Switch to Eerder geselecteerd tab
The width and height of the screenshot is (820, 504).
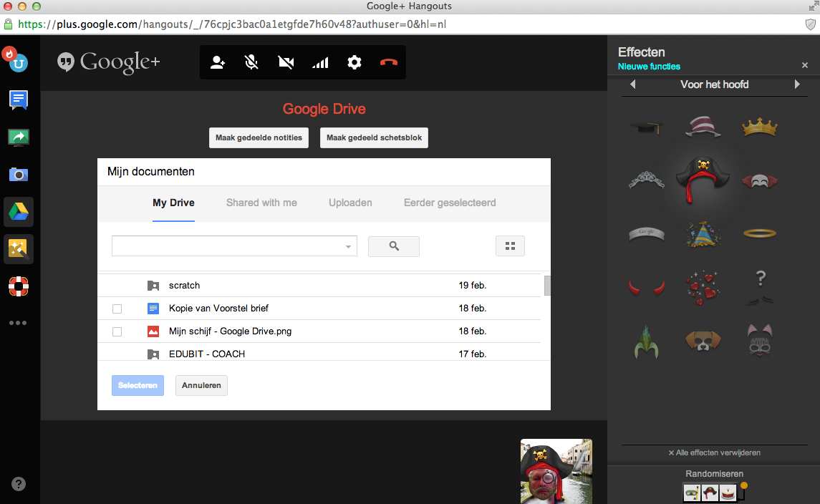[x=450, y=203]
